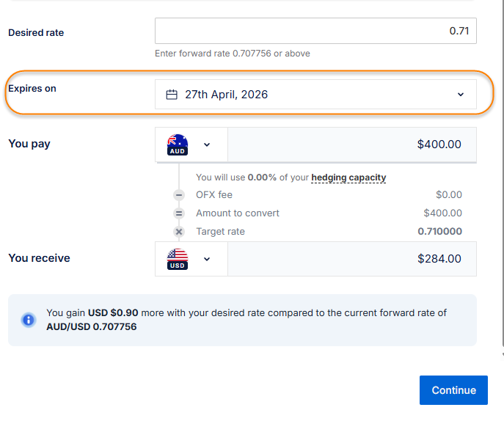The image size is (504, 421).
Task: Click the Target rate value 0.710000
Action: [x=439, y=232]
